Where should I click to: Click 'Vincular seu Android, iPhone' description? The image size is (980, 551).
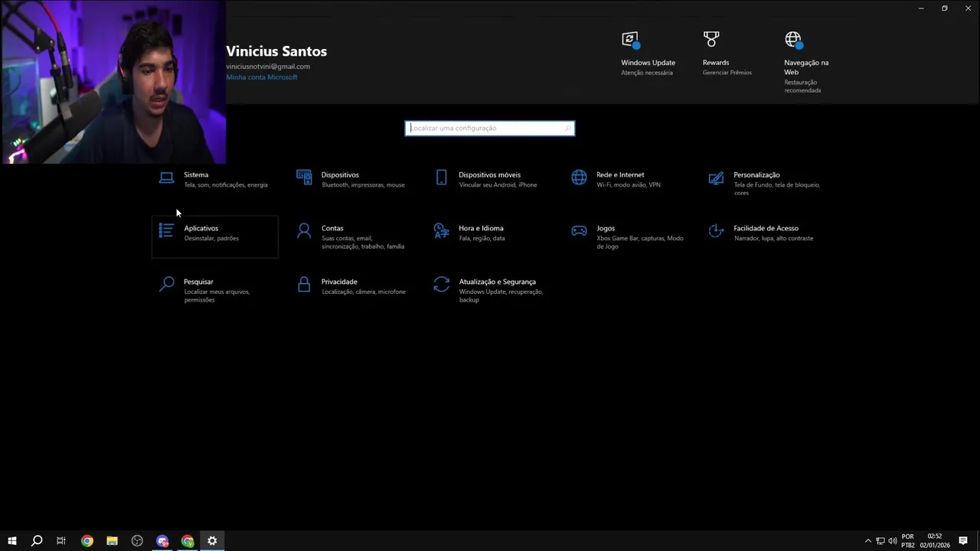498,185
